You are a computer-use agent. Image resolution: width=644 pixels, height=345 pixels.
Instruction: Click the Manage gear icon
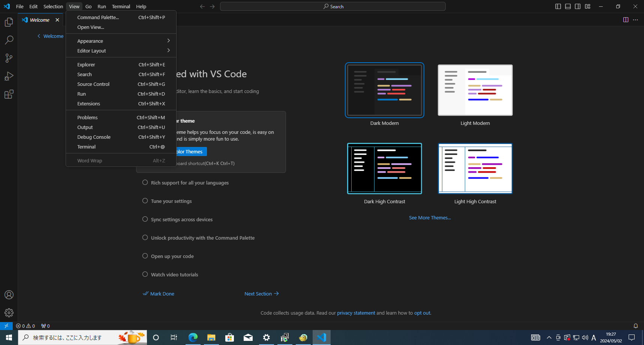(9, 312)
